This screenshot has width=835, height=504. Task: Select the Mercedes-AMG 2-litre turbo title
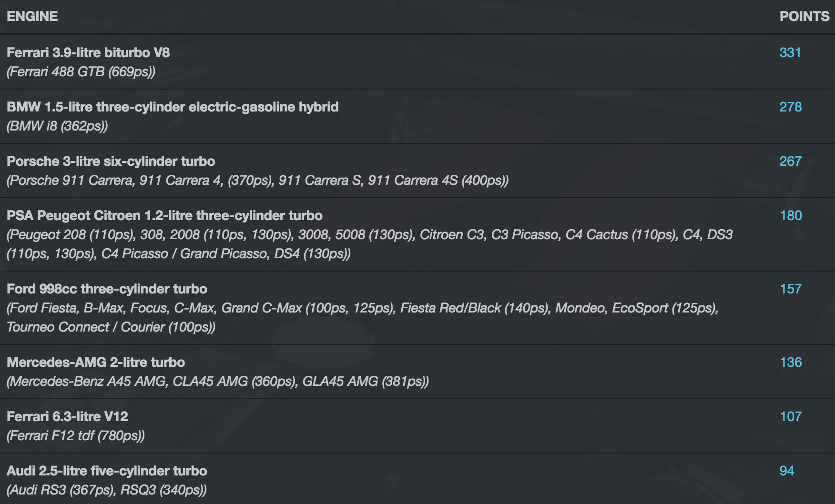(96, 362)
